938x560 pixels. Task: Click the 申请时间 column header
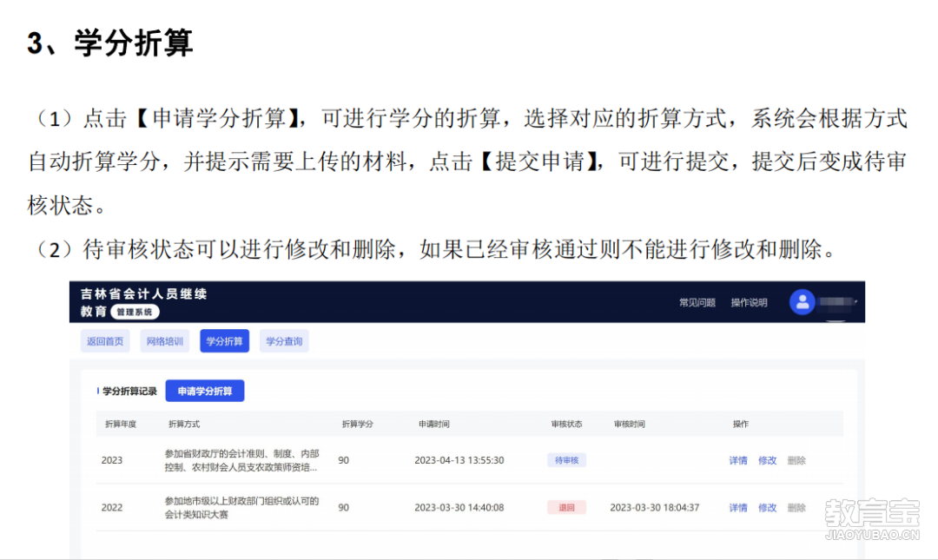433,424
